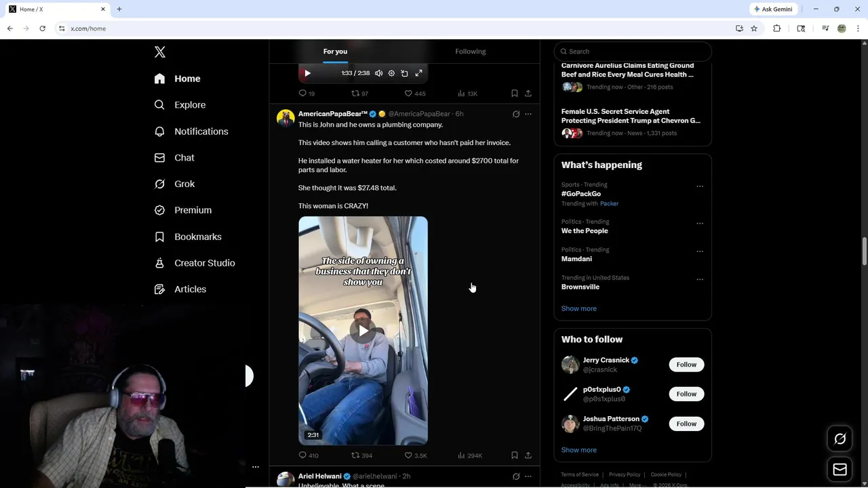Like the top post with 445 likes
This screenshot has height=488, width=868.
point(414,94)
